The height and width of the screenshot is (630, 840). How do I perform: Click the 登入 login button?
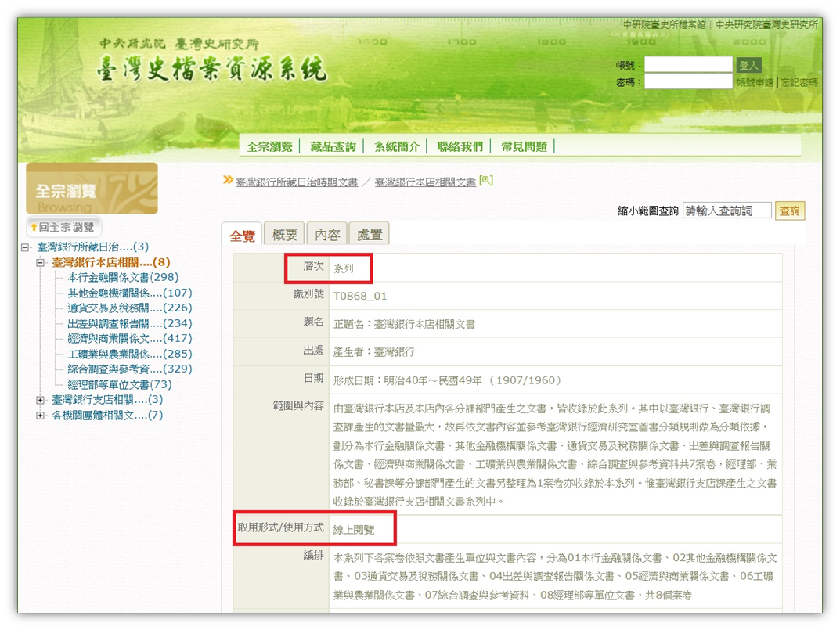(x=748, y=66)
